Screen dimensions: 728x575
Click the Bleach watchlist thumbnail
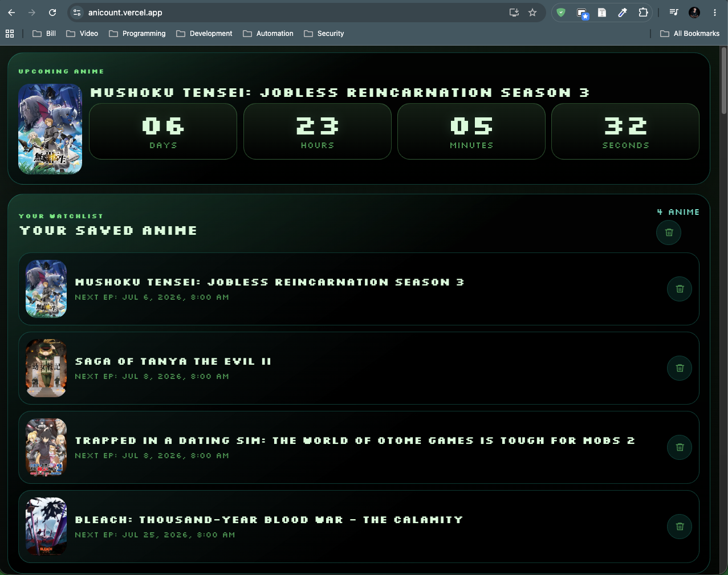[46, 527]
